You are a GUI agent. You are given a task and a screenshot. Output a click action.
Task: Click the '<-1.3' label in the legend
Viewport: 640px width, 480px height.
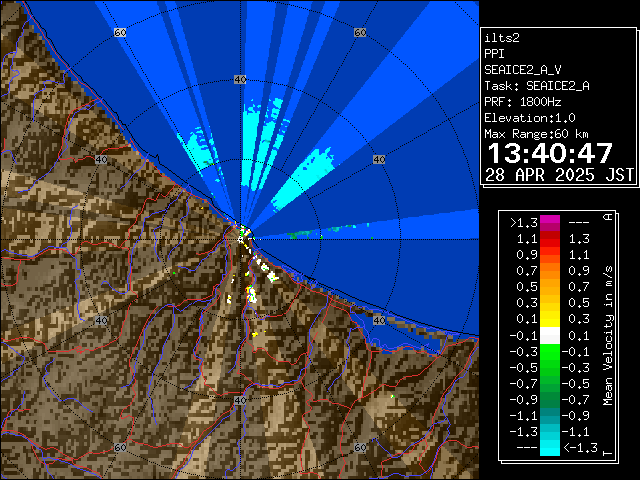pyautogui.click(x=581, y=448)
